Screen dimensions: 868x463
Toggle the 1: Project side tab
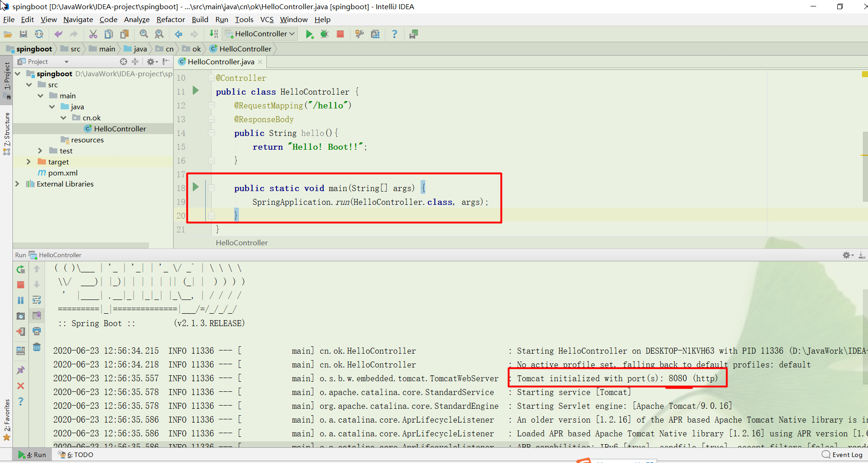(x=6, y=80)
